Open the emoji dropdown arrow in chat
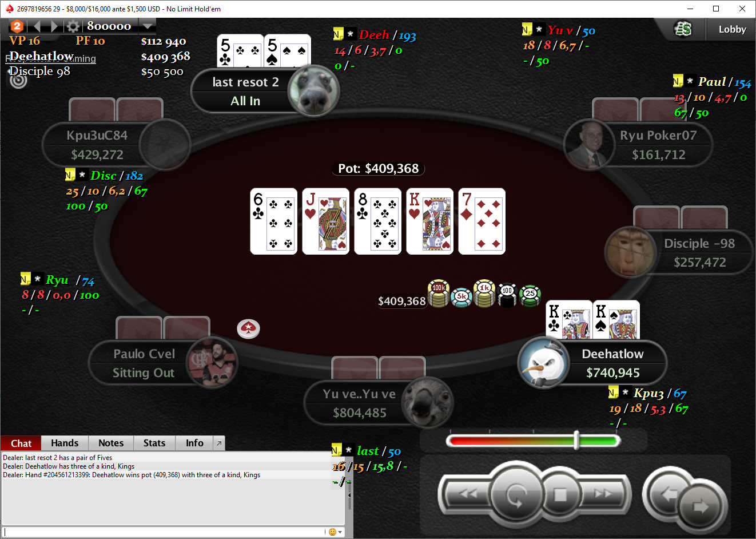 point(340,532)
